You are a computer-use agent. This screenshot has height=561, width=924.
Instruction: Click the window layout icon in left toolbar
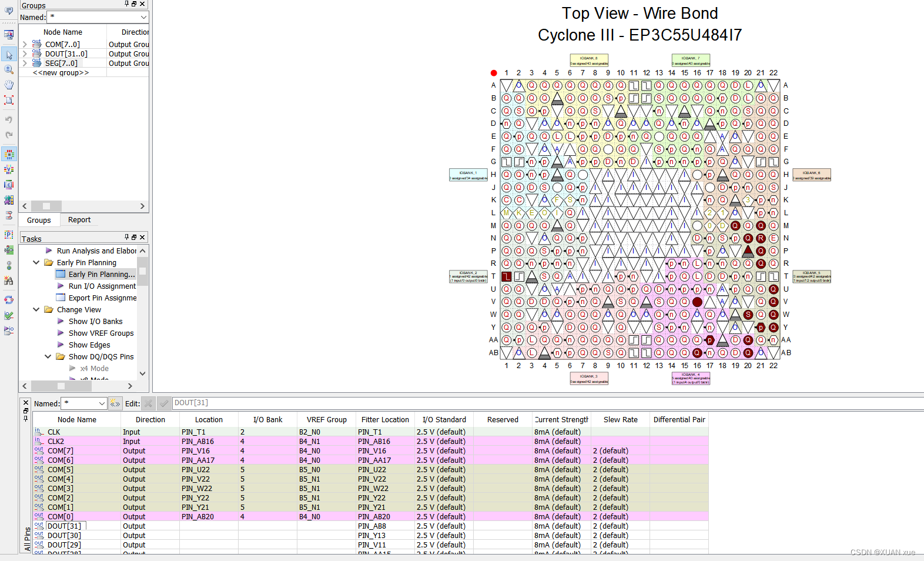[9, 35]
